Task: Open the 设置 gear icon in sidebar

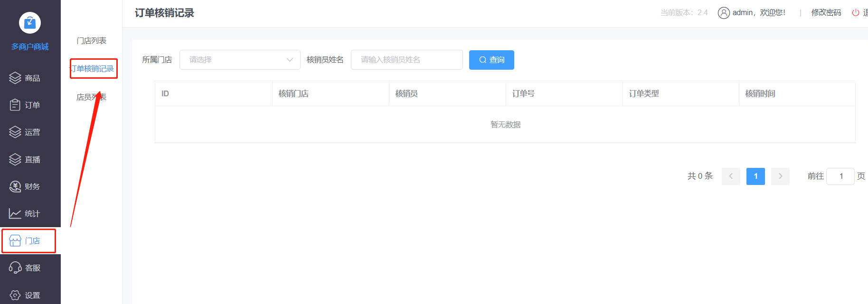Action: [15, 295]
